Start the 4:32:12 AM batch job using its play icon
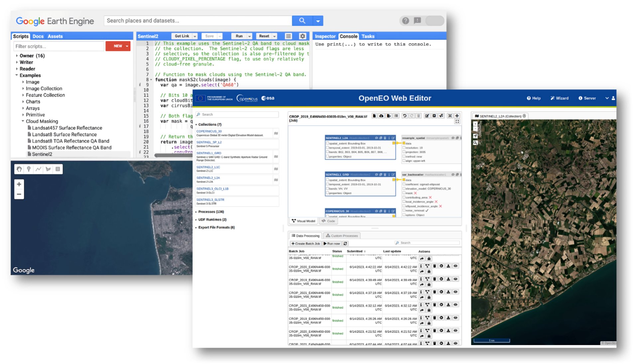The height and width of the screenshot is (364, 633). pyautogui.click(x=441, y=305)
